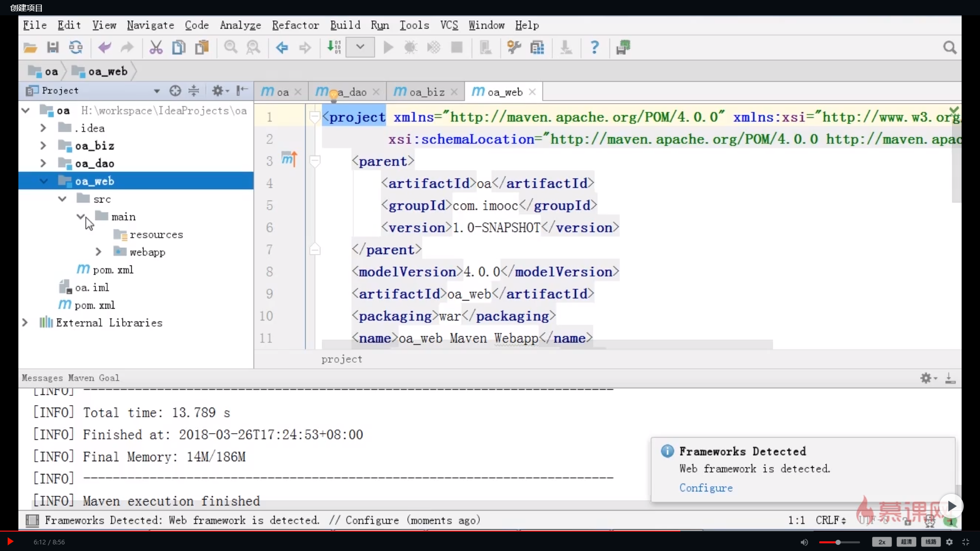The image size is (980, 551).
Task: Open the Navigate menu
Action: [150, 25]
